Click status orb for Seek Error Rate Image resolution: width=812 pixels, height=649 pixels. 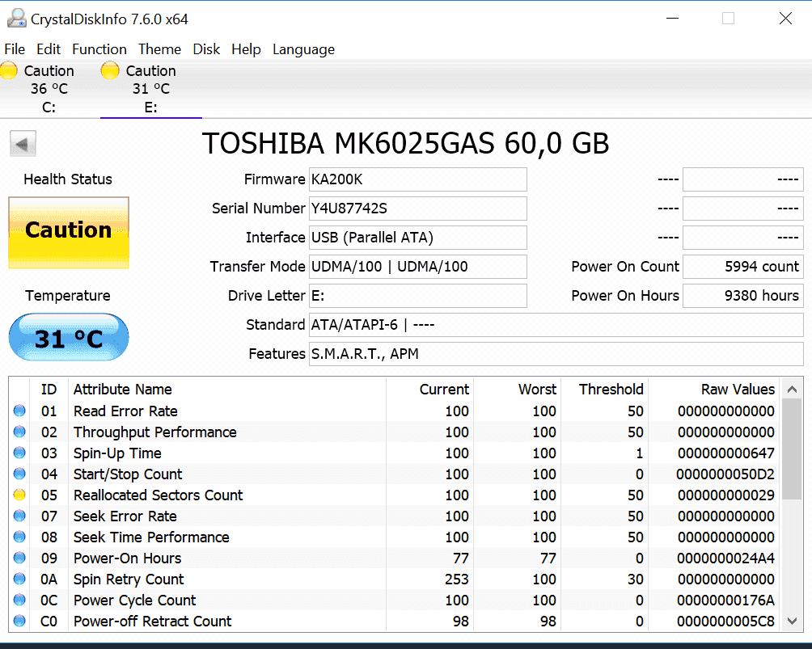(19, 516)
